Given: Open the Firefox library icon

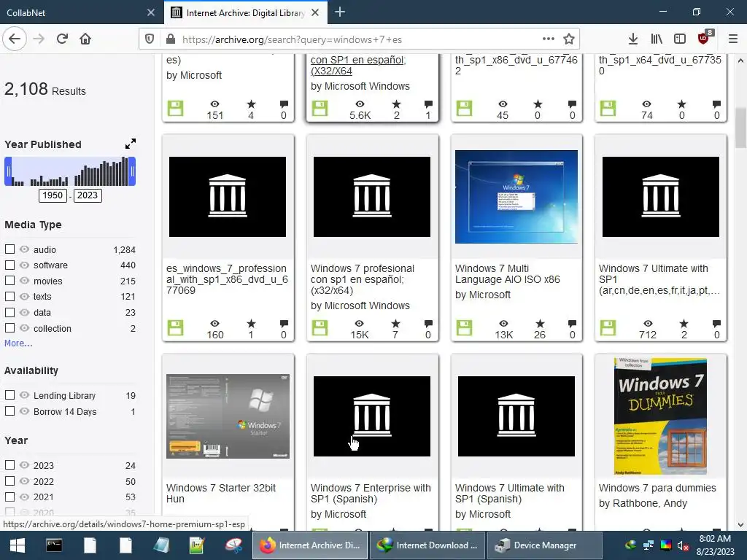Looking at the screenshot, I should click(657, 39).
